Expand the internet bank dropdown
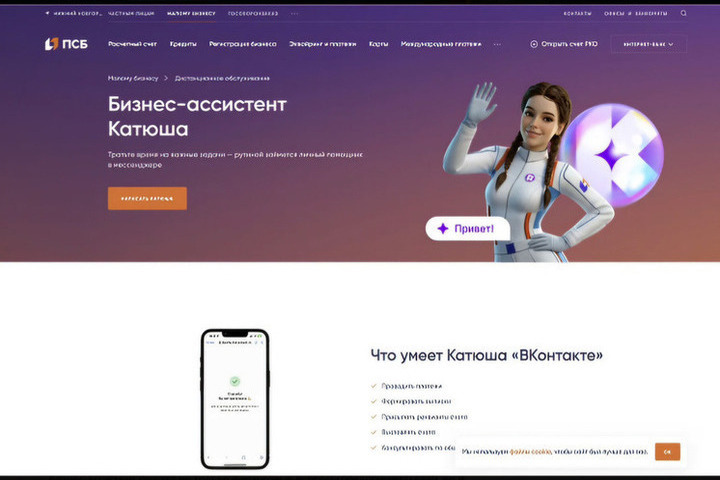The height and width of the screenshot is (480, 720). 648,44
